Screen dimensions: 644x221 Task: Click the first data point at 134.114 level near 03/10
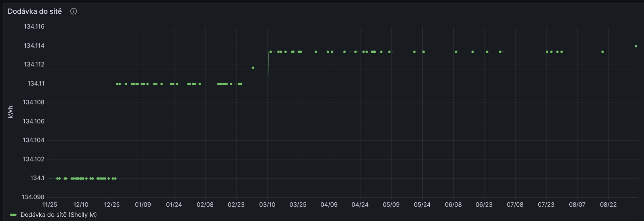tap(271, 52)
